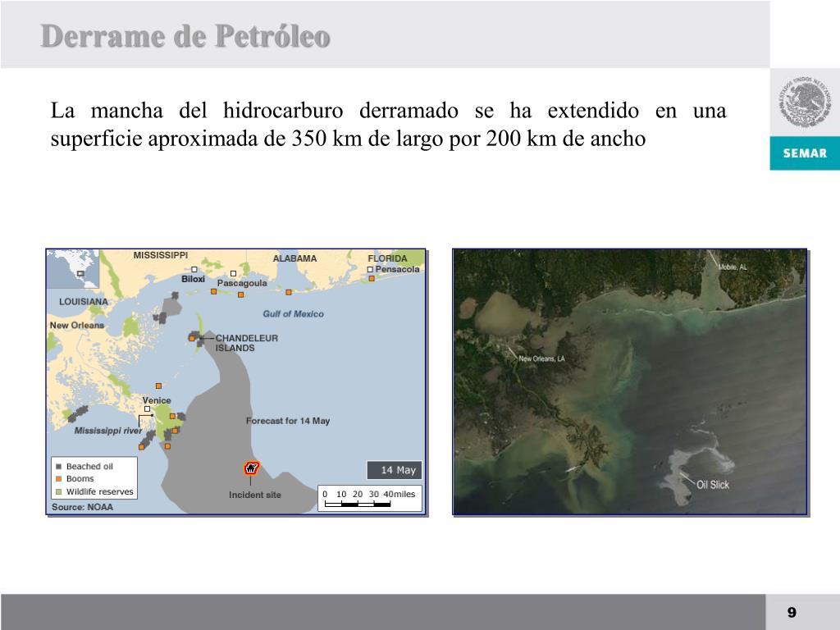Viewport: 840px width, 630px height.
Task: Click the "Gulf of Mexico" label
Action: pyautogui.click(x=293, y=314)
